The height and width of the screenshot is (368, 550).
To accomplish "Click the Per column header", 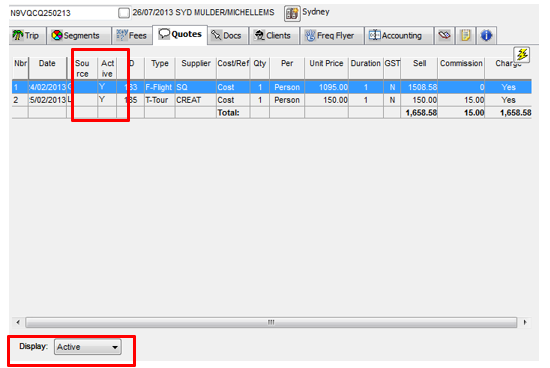I will (287, 68).
